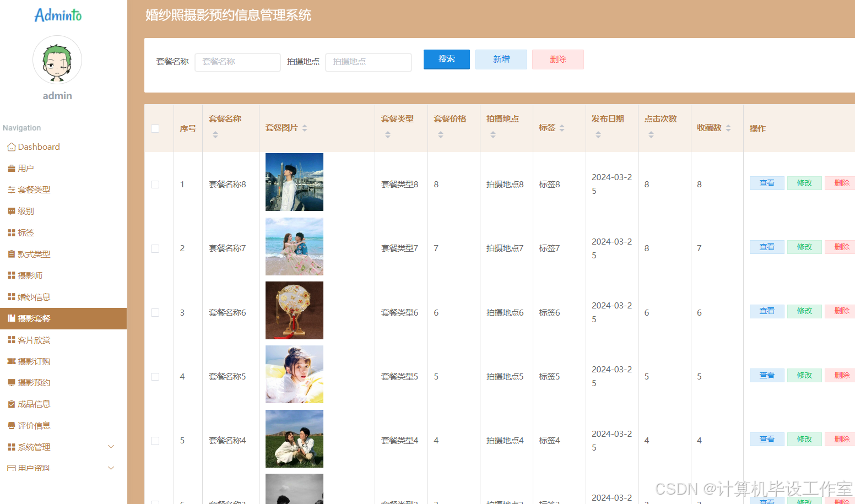
Task: Click the 评价信息 icon in sidebar
Action: (x=11, y=426)
